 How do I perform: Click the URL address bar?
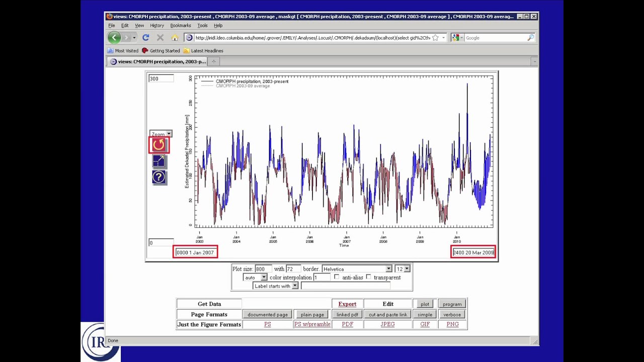[x=312, y=38]
